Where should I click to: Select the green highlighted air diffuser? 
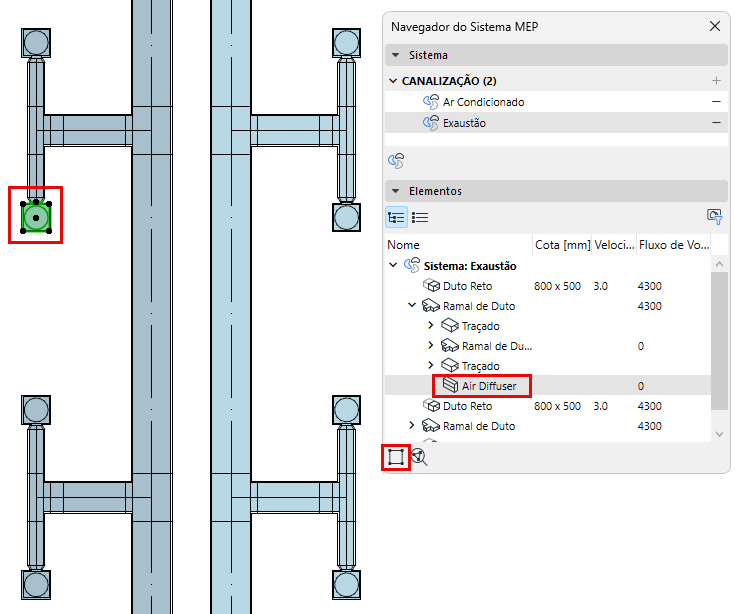pyautogui.click(x=36, y=217)
